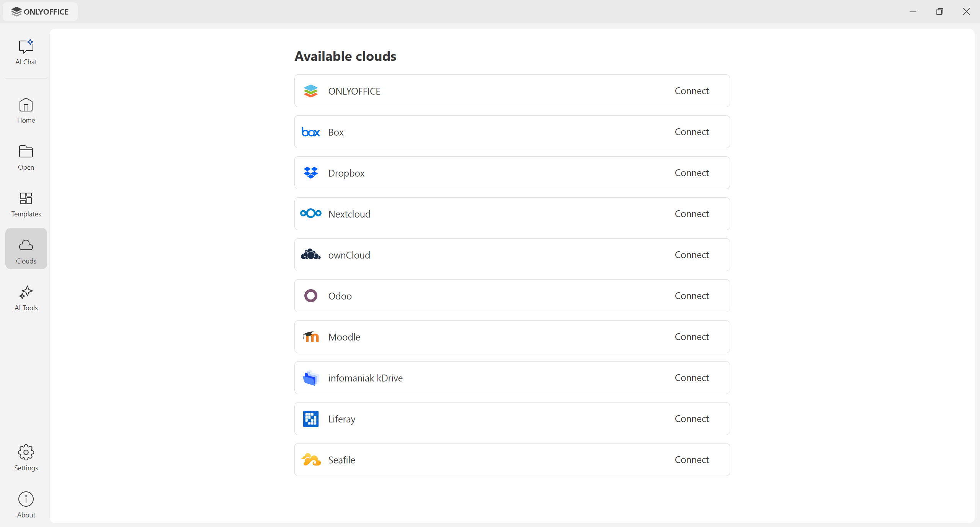
Task: Connect to Seafile
Action: click(x=692, y=460)
